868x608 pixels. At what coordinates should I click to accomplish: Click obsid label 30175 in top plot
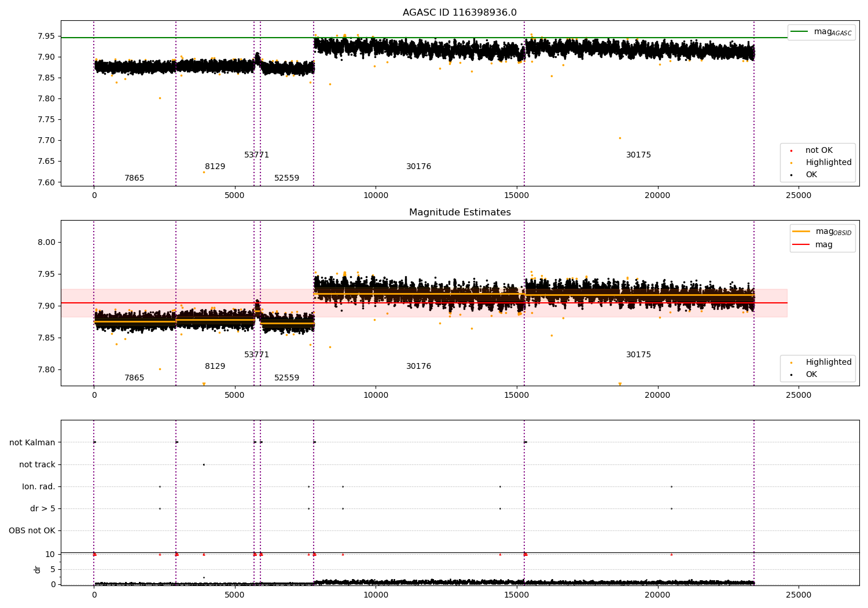click(x=639, y=155)
